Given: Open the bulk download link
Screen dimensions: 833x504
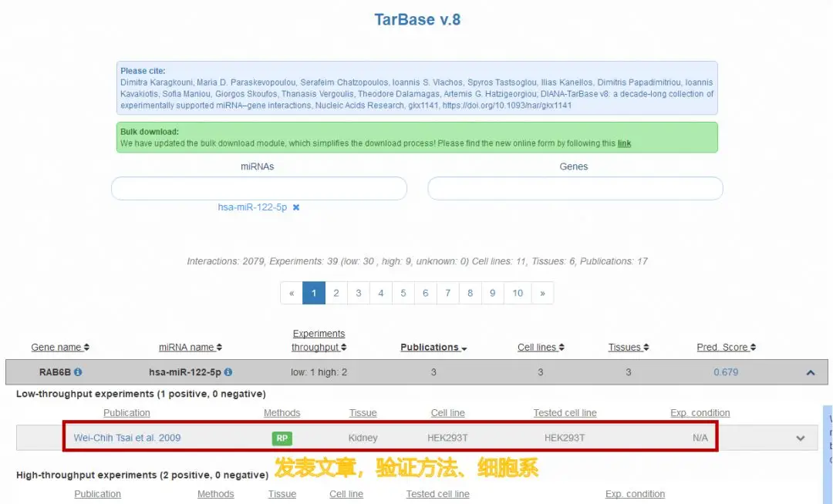Looking at the screenshot, I should (624, 143).
